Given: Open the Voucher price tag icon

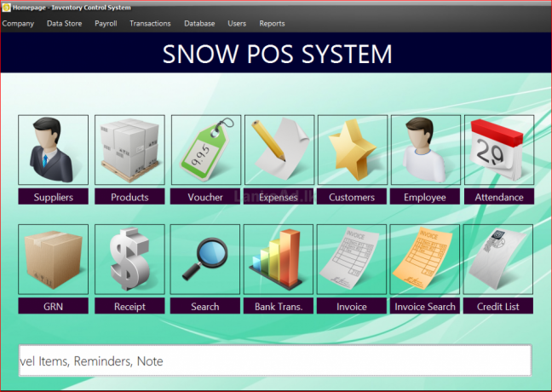Looking at the screenshot, I should pos(205,150).
